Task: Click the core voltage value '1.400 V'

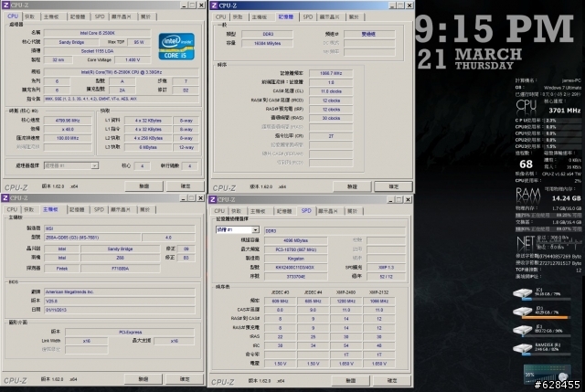Action: tap(133, 59)
